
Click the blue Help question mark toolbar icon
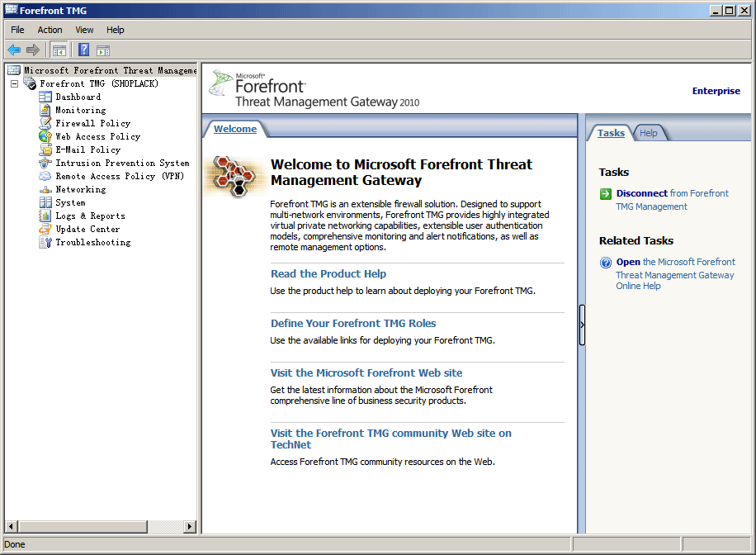pos(84,50)
